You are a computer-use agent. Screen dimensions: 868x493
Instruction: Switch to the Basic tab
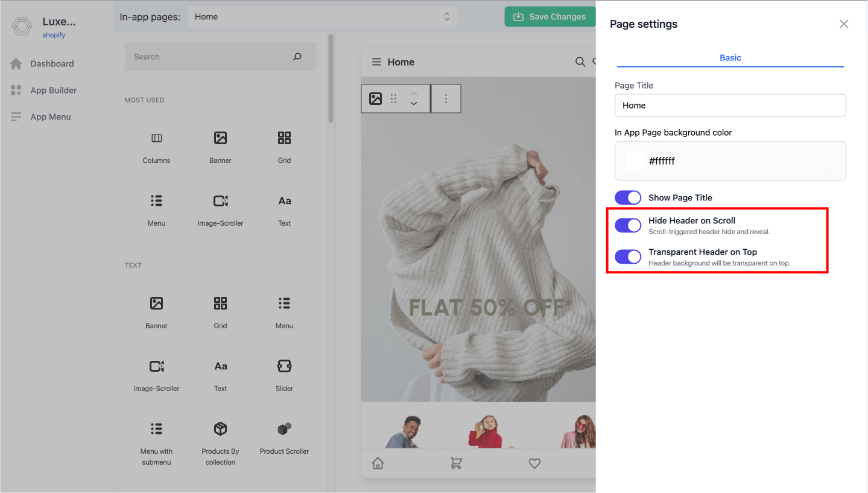point(730,58)
